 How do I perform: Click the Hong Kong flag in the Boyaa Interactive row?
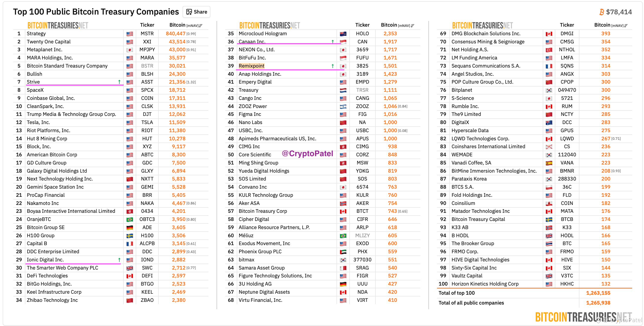point(130,211)
